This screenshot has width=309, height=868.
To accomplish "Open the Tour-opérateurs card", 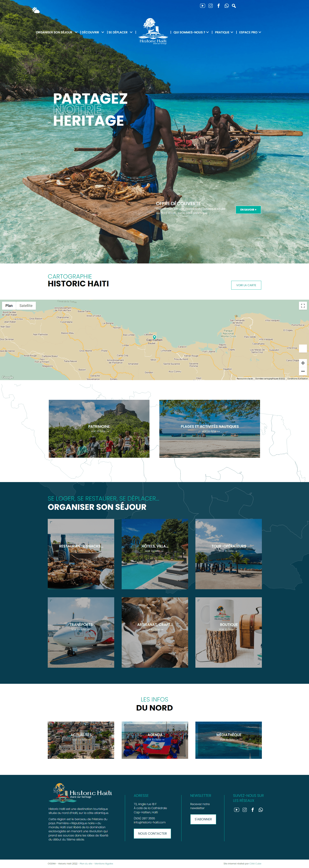I will click(228, 554).
